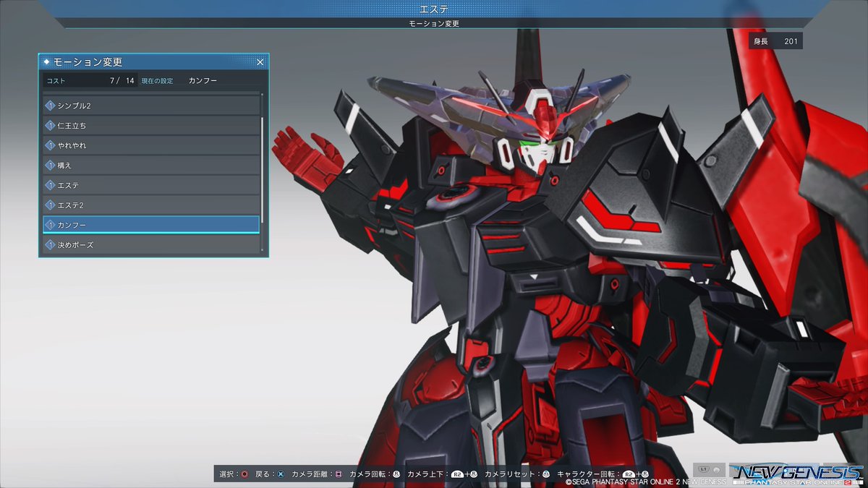Pick the 決めポーズ motion
Image resolution: width=868 pixels, height=488 pixels.
pyautogui.click(x=151, y=245)
